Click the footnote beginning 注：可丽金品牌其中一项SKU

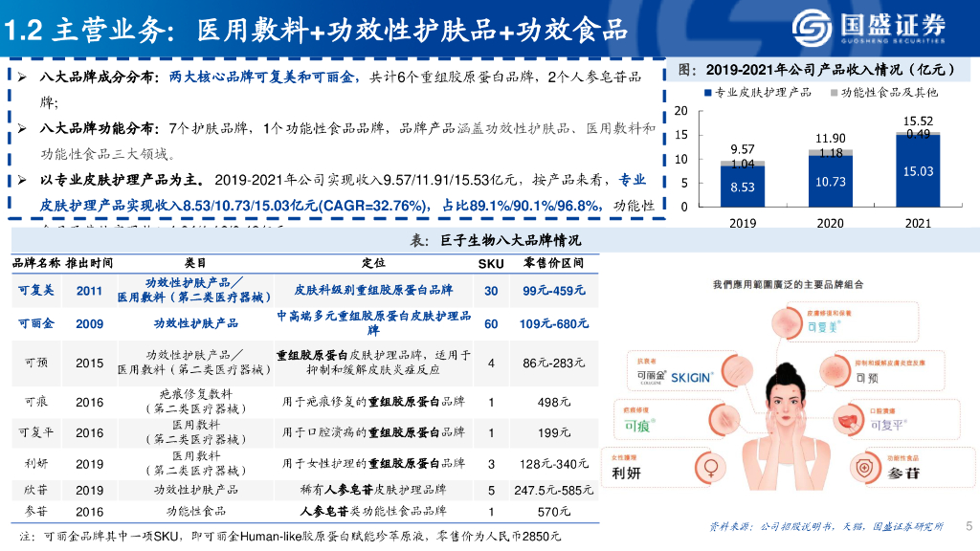tap(290, 536)
